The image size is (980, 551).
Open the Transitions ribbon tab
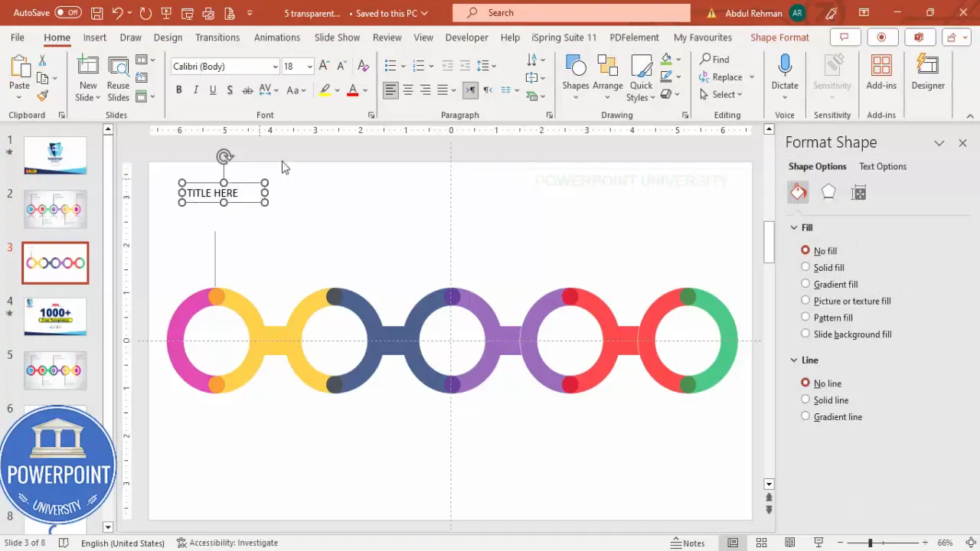[217, 37]
